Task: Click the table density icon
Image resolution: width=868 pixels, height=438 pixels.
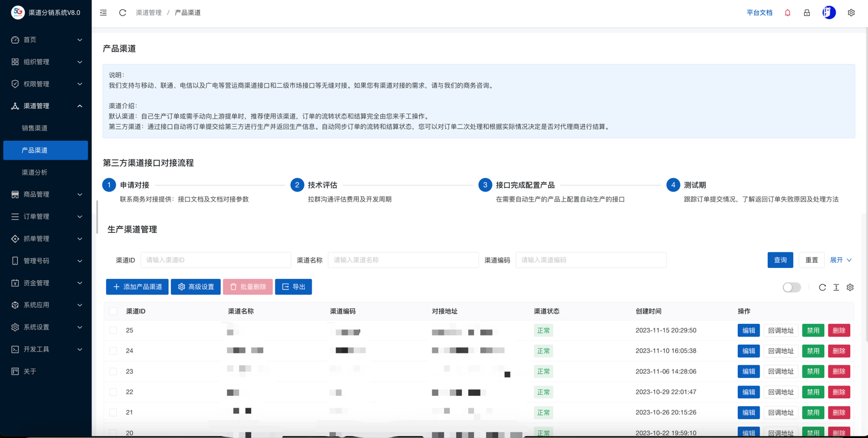Action: coord(836,287)
